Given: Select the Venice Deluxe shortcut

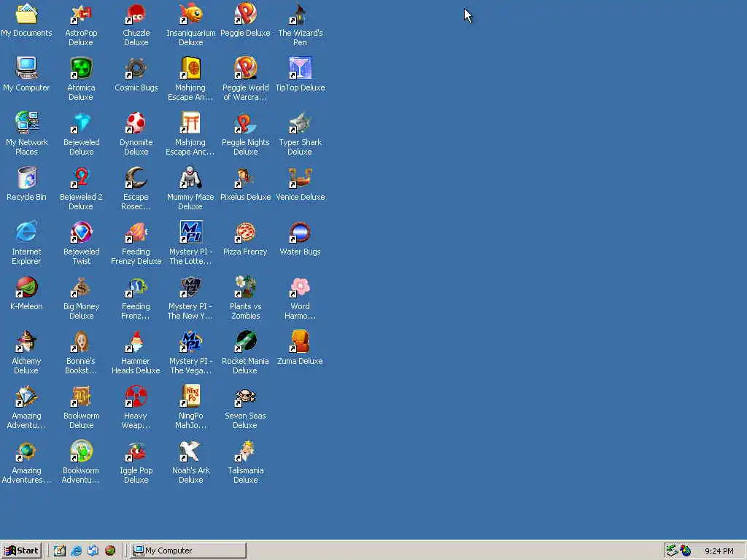Looking at the screenshot, I should [300, 184].
